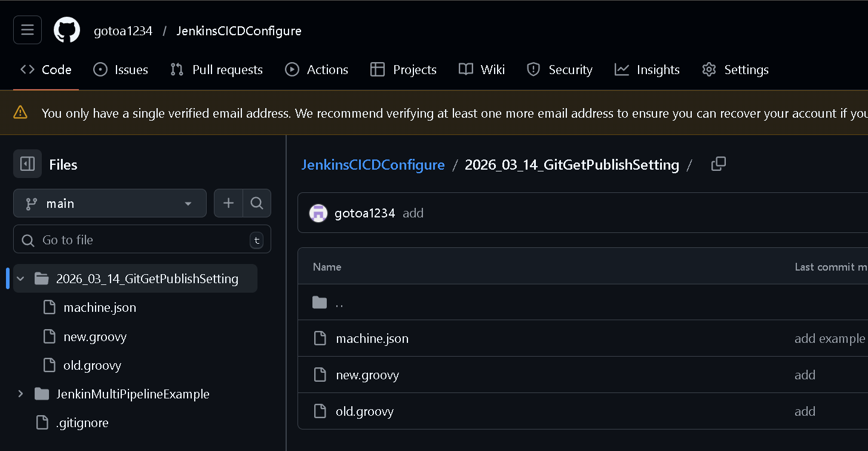Collapse the 2026_03_14_GitGetPublishSetting folder
The image size is (868, 451).
click(x=21, y=279)
